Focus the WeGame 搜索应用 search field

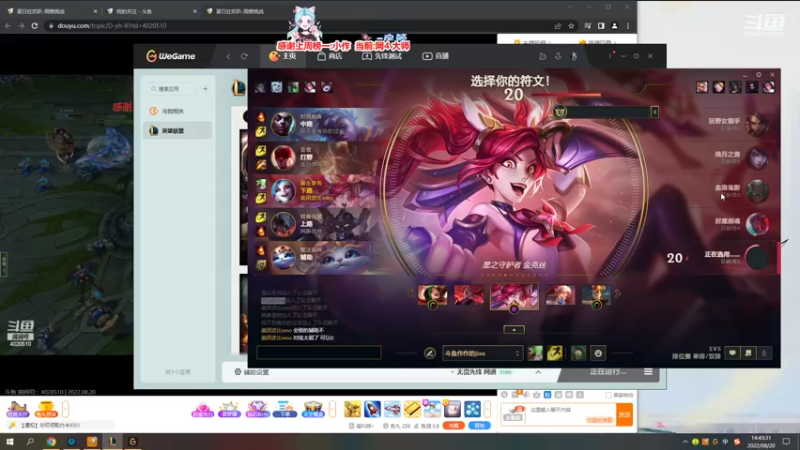point(172,89)
